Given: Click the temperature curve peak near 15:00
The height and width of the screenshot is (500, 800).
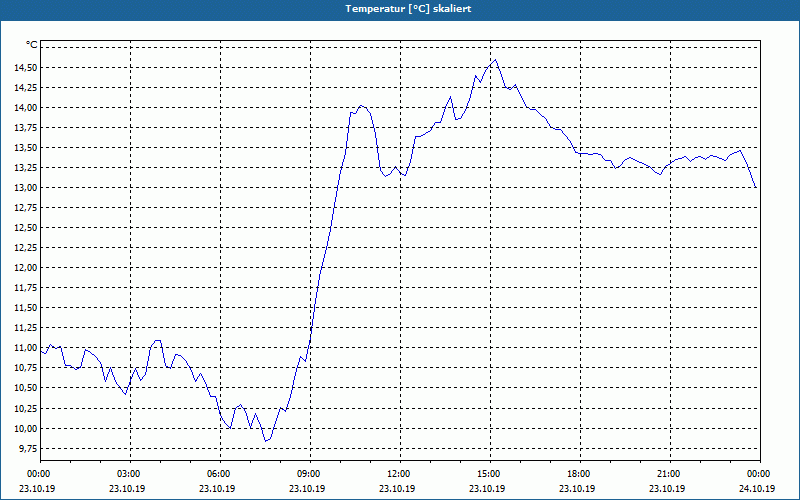Looking at the screenshot, I should [x=495, y=60].
